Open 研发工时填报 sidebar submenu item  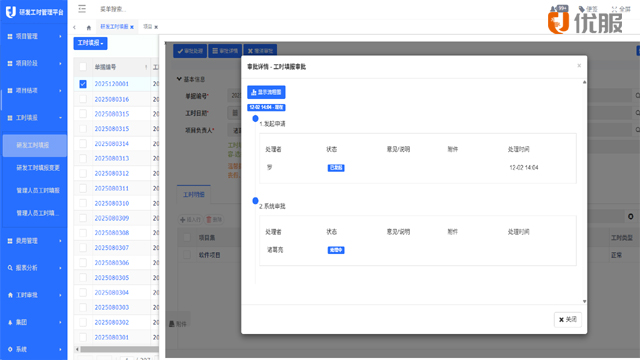click(34, 145)
